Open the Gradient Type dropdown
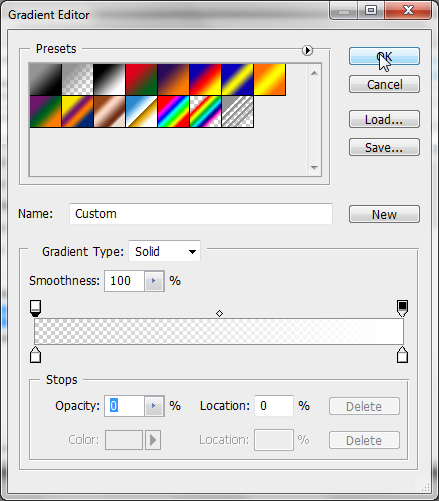The height and width of the screenshot is (501, 439). pyautogui.click(x=164, y=251)
